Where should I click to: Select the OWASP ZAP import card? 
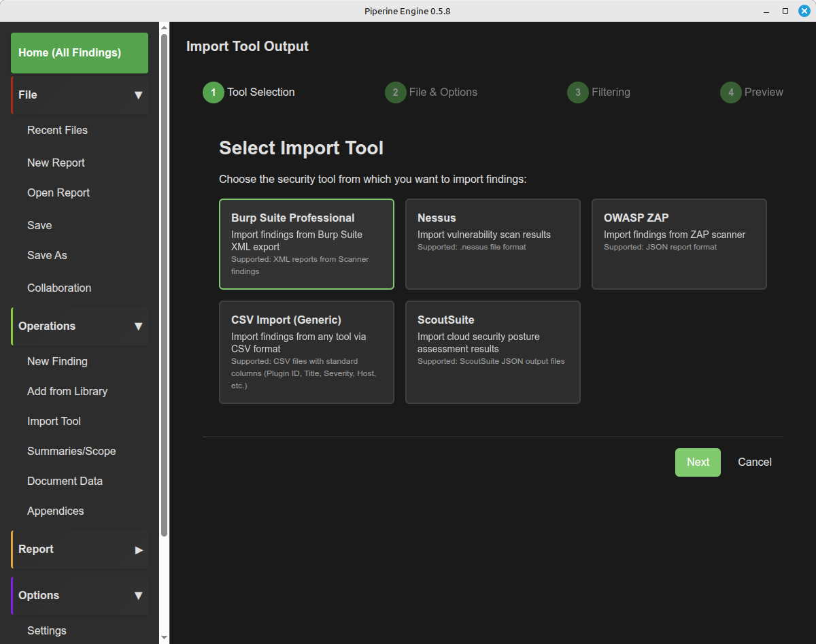[679, 244]
